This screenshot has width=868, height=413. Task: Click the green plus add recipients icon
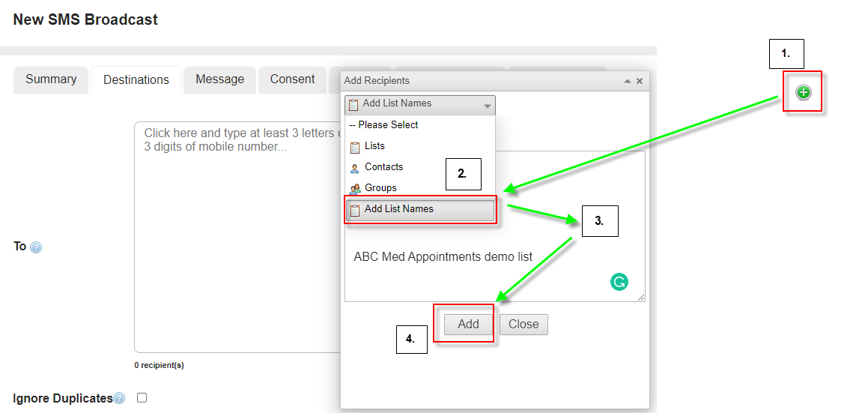[x=803, y=92]
